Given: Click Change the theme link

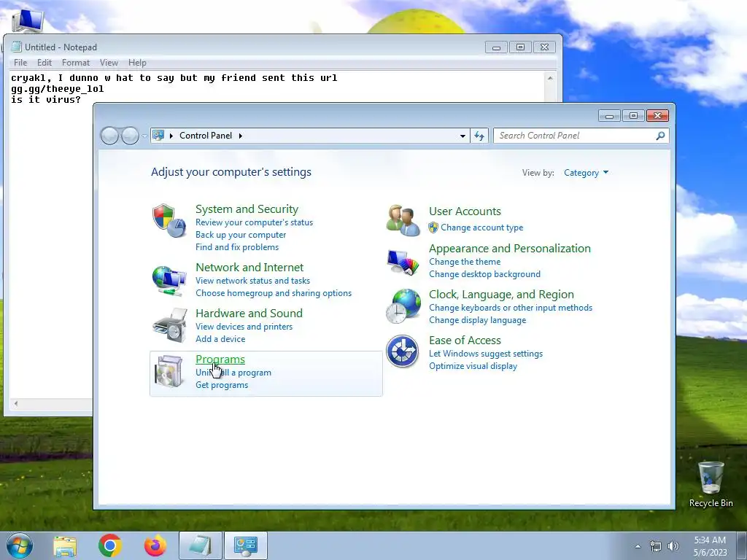Looking at the screenshot, I should pos(465,262).
